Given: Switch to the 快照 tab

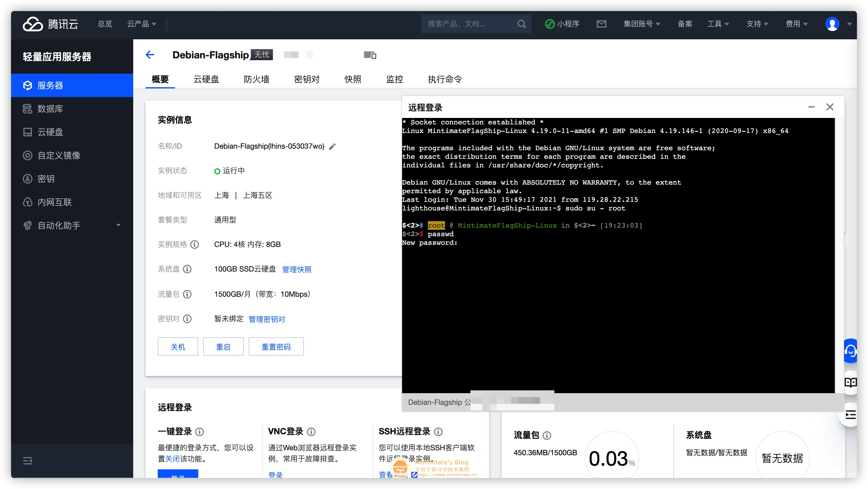Looking at the screenshot, I should (x=353, y=79).
